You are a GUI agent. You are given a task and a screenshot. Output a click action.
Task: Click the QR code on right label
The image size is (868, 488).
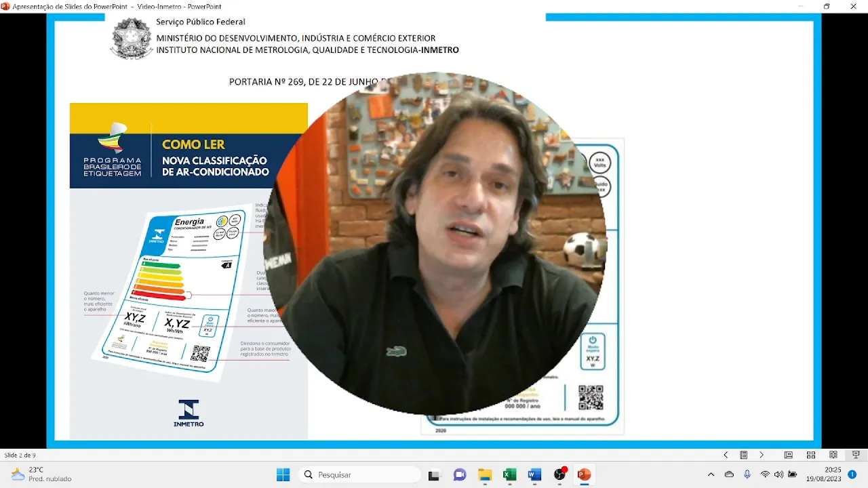pos(591,398)
